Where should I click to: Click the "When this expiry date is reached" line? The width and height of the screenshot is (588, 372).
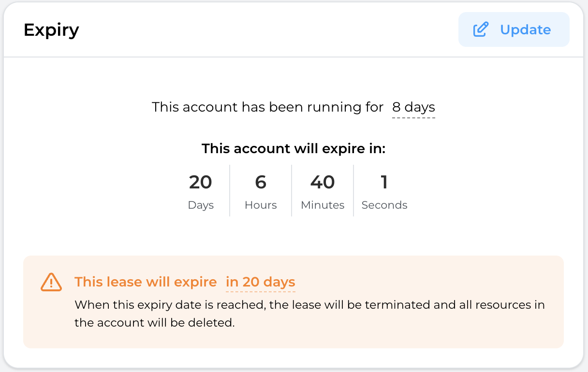tap(309, 305)
